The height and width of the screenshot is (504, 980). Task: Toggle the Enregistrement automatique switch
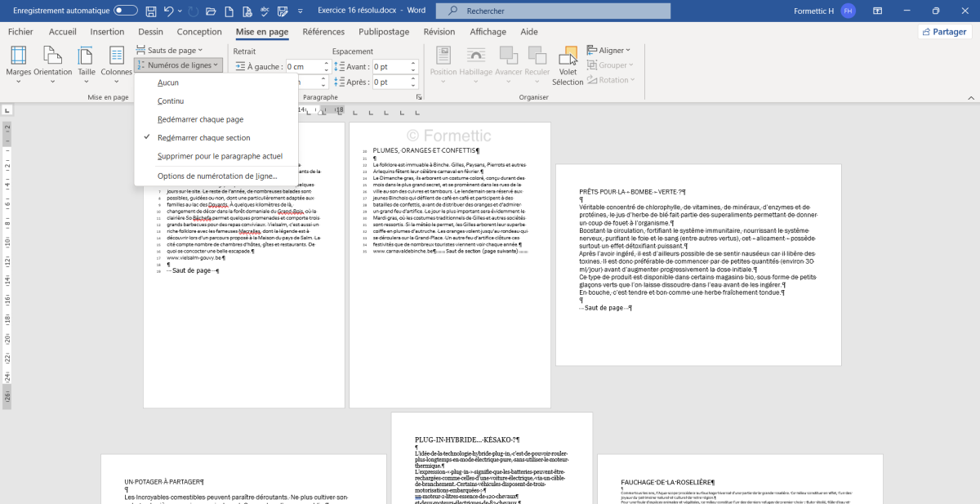126,11
